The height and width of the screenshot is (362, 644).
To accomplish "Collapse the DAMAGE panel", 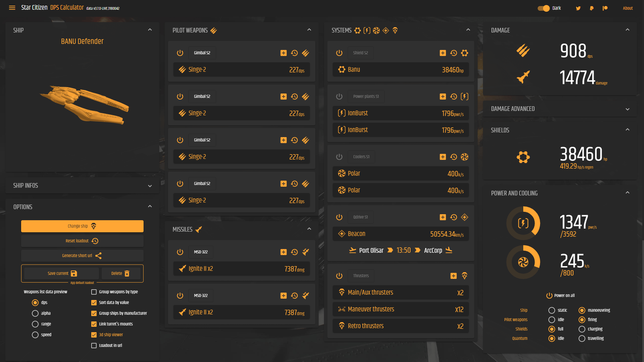I will (x=628, y=30).
